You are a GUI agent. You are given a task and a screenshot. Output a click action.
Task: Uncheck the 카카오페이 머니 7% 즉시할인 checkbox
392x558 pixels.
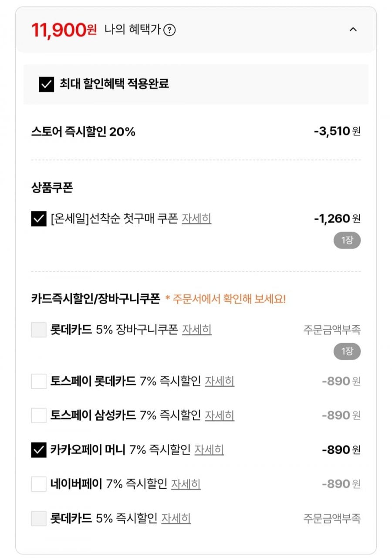(x=39, y=450)
